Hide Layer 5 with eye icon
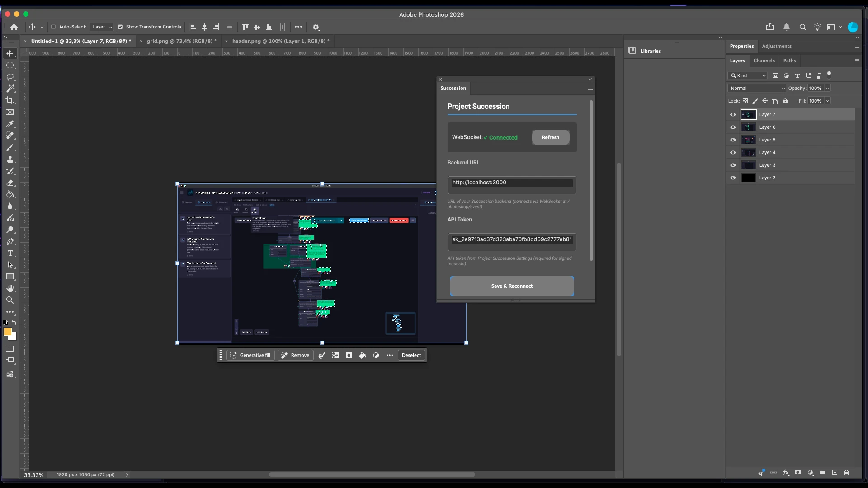This screenshot has width=868, height=488. tap(733, 140)
